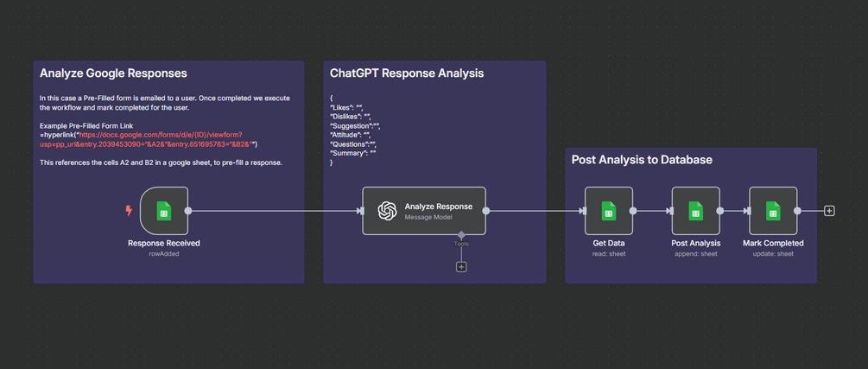Click the "Post Analysis" node label
This screenshot has width=868, height=369.
pyautogui.click(x=696, y=243)
